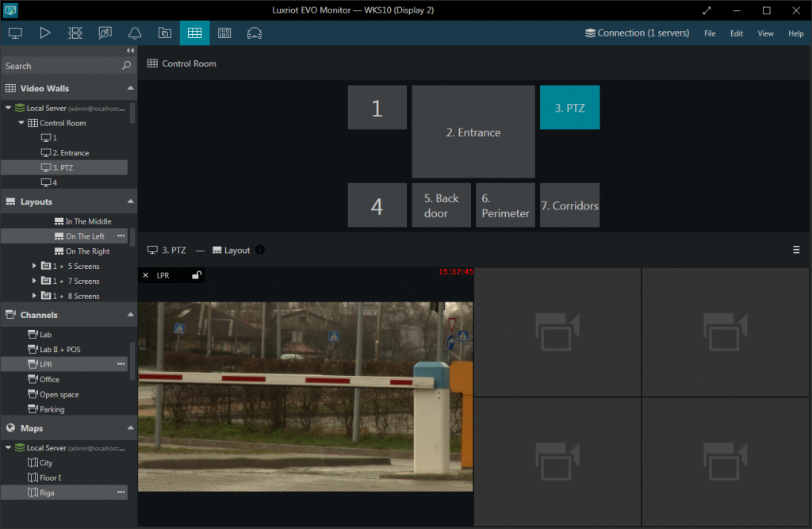This screenshot has width=812, height=529.
Task: Toggle the LPR viewport lock icon
Action: [197, 275]
